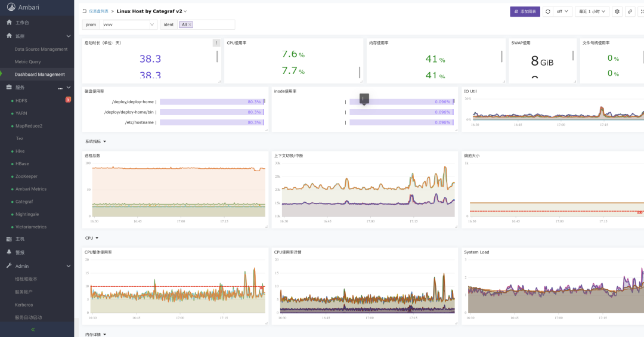Click the /deploy/deploy-home/bin usage bar
Screen dimensions: 644x337
[212, 112]
